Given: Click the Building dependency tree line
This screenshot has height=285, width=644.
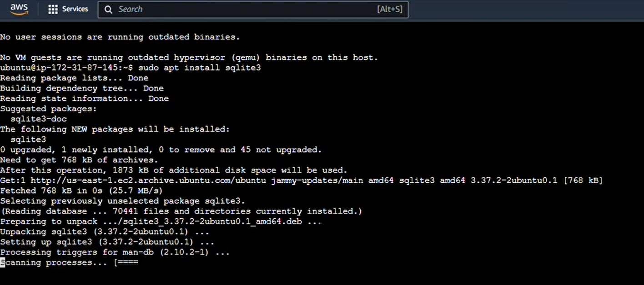Looking at the screenshot, I should (82, 88).
